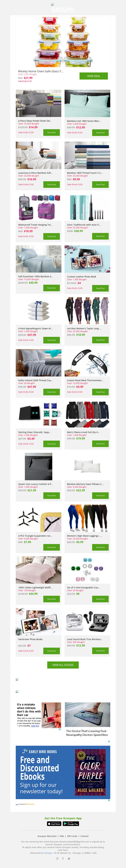The width and height of the screenshot is (126, 868).
Task: Click the Laud Sound Buds earbuds image
Action: click(x=87, y=622)
